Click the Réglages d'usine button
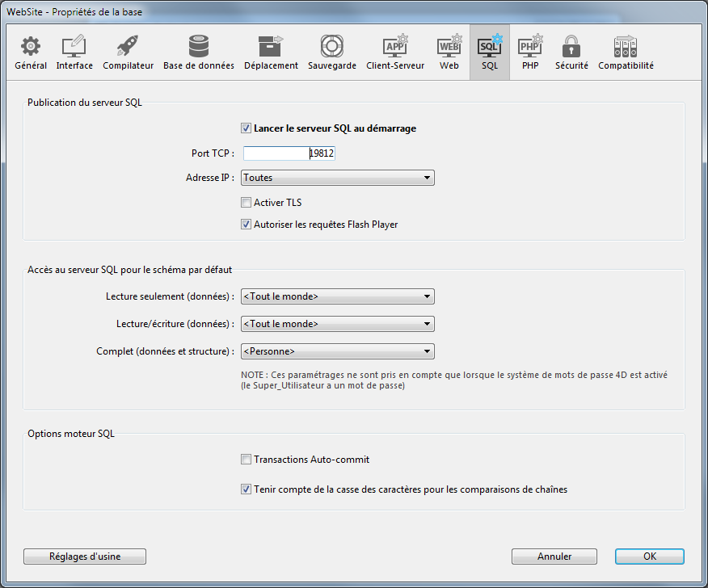The width and height of the screenshot is (708, 588). 85,556
